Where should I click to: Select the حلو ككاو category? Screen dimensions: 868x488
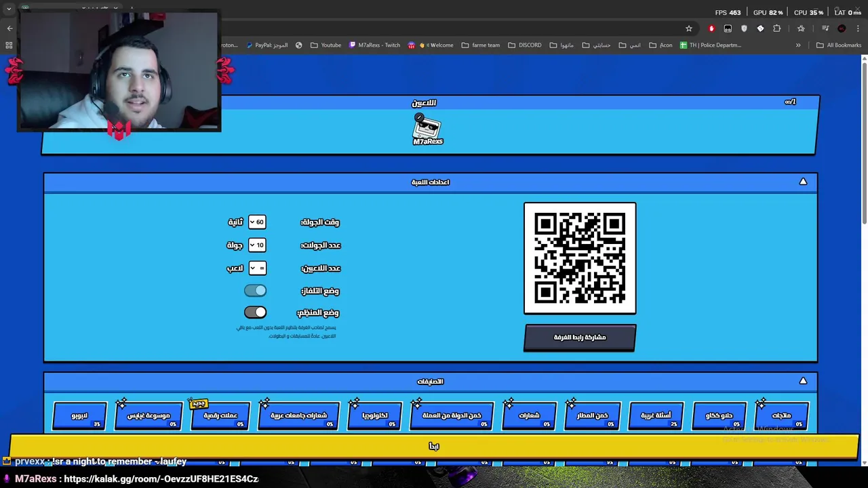point(719,415)
